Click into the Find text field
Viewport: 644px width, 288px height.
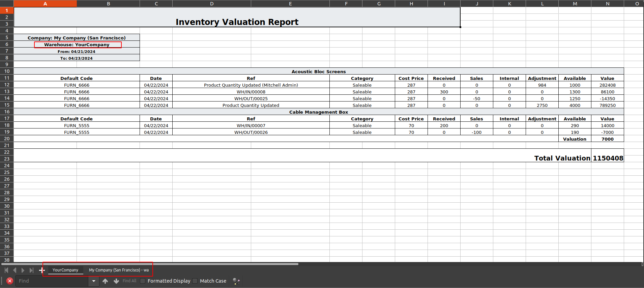(x=52, y=281)
